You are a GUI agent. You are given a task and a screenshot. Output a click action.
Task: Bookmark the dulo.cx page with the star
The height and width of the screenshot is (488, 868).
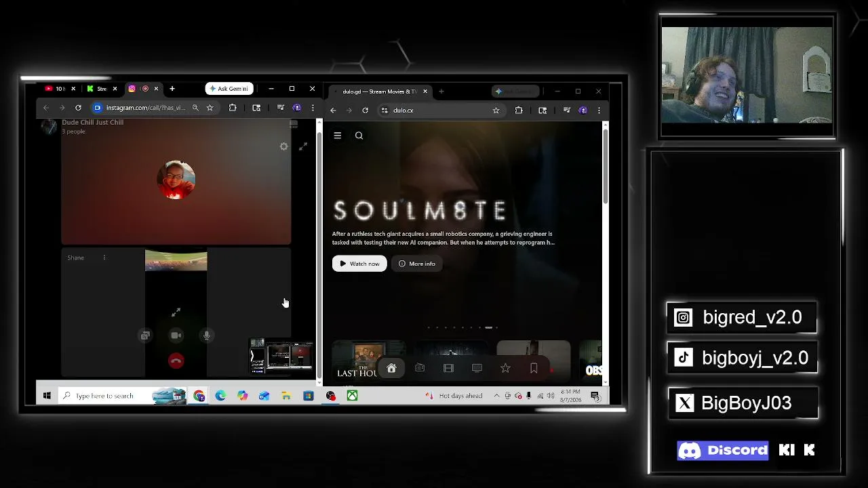(x=496, y=110)
